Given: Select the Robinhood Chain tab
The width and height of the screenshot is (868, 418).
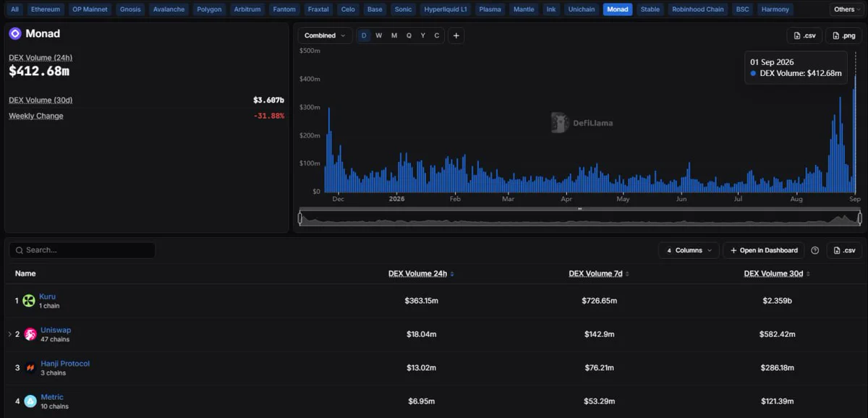Looking at the screenshot, I should tap(698, 9).
